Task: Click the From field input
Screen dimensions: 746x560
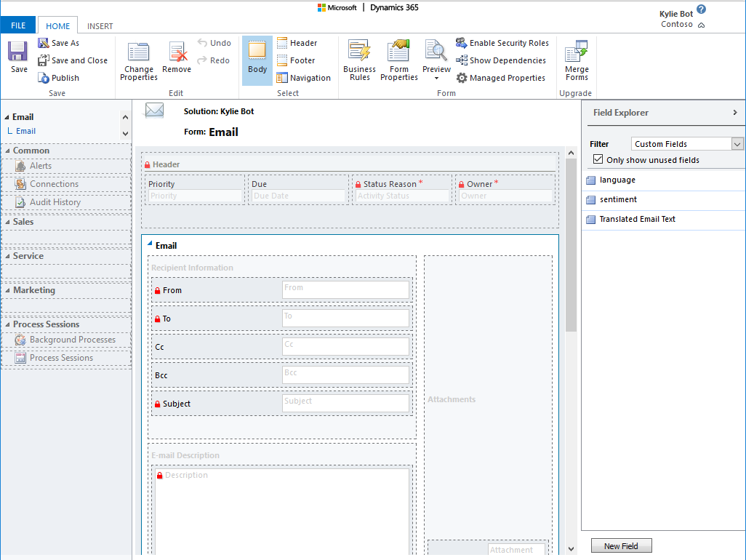Action: click(345, 289)
